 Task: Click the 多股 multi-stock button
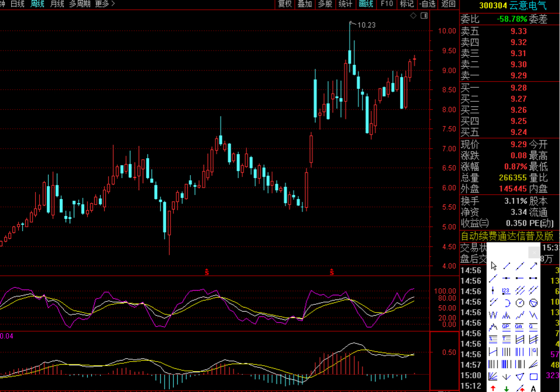pyautogui.click(x=325, y=4)
